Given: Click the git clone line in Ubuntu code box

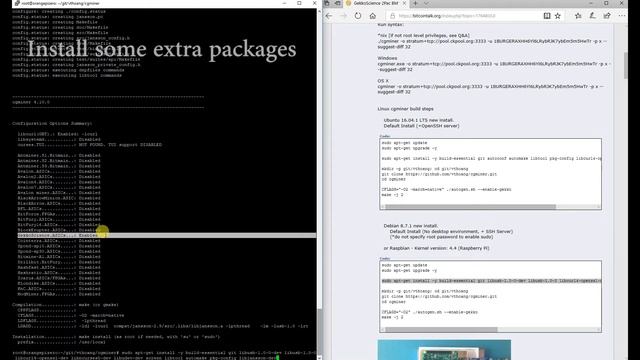Looking at the screenshot, I should 439,174.
